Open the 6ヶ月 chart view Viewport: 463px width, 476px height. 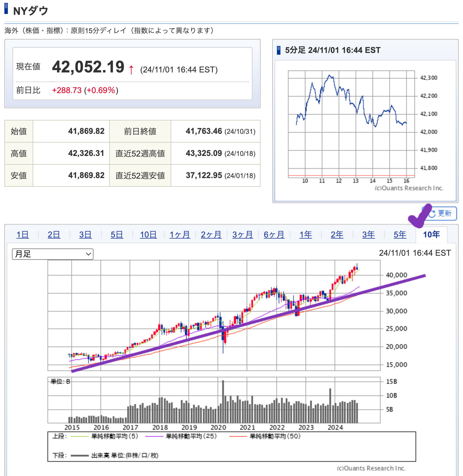(x=274, y=235)
